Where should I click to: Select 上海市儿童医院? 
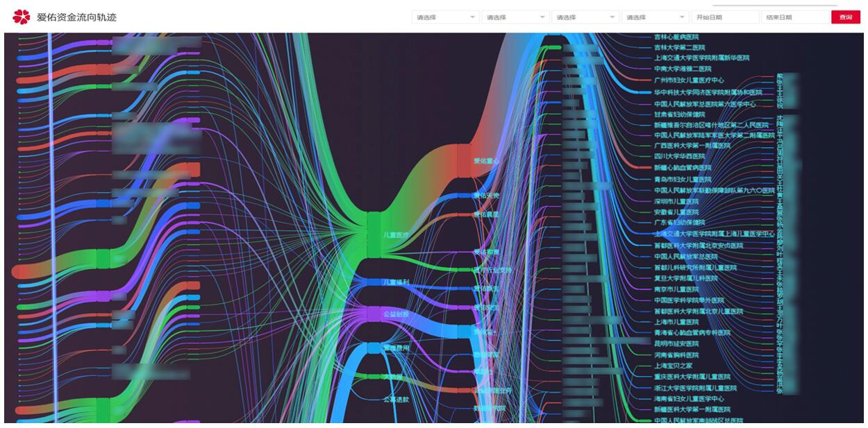pyautogui.click(x=676, y=322)
